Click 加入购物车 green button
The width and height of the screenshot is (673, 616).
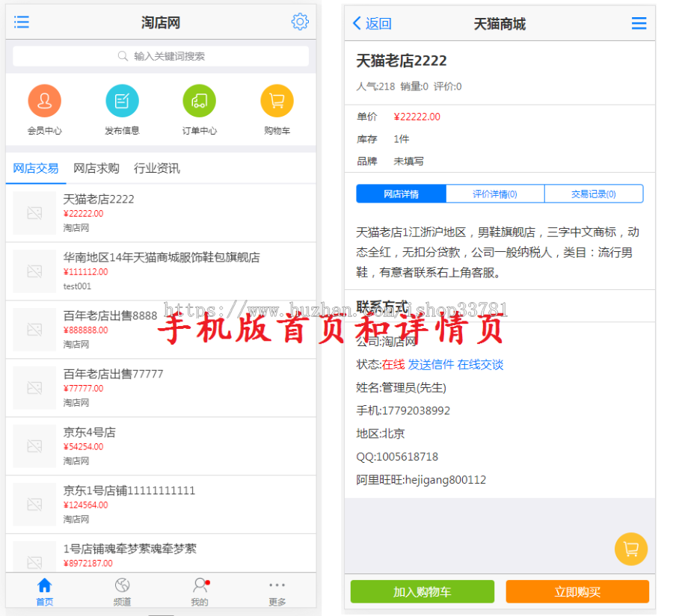[x=422, y=591]
